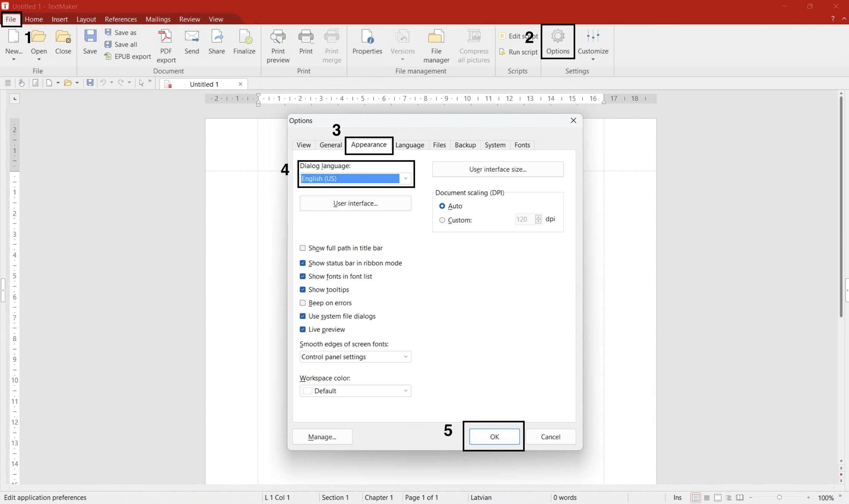Click the Share document icon
This screenshot has height=504, width=849.
point(216,37)
